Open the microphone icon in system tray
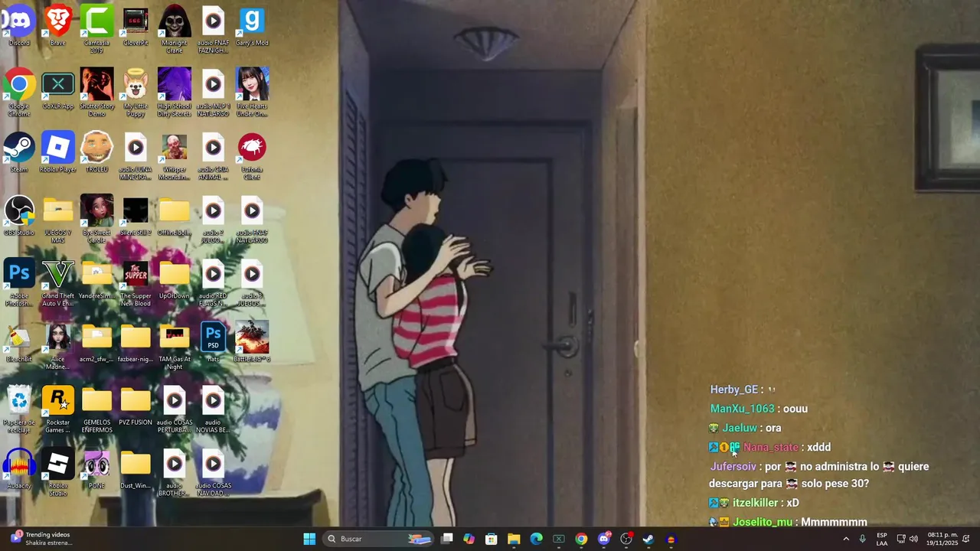This screenshot has height=551, width=980. click(863, 539)
